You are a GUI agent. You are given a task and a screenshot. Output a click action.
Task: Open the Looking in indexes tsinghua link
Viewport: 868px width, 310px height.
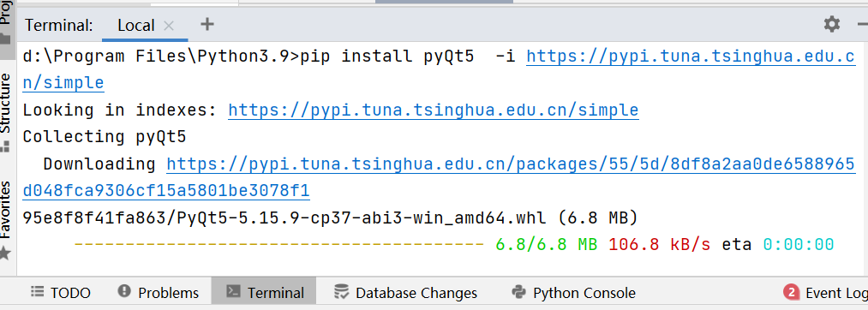(x=434, y=110)
